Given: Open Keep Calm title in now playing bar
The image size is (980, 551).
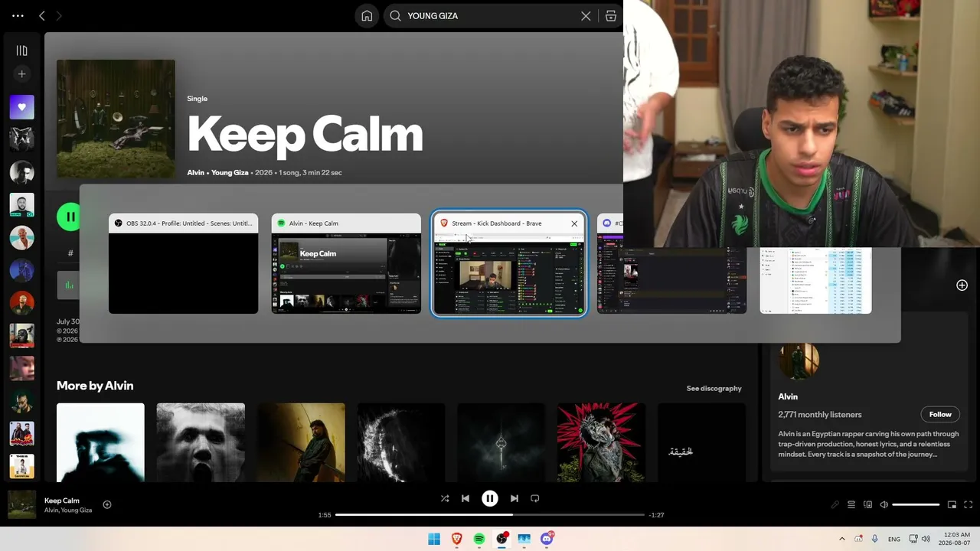Looking at the screenshot, I should pos(62,500).
